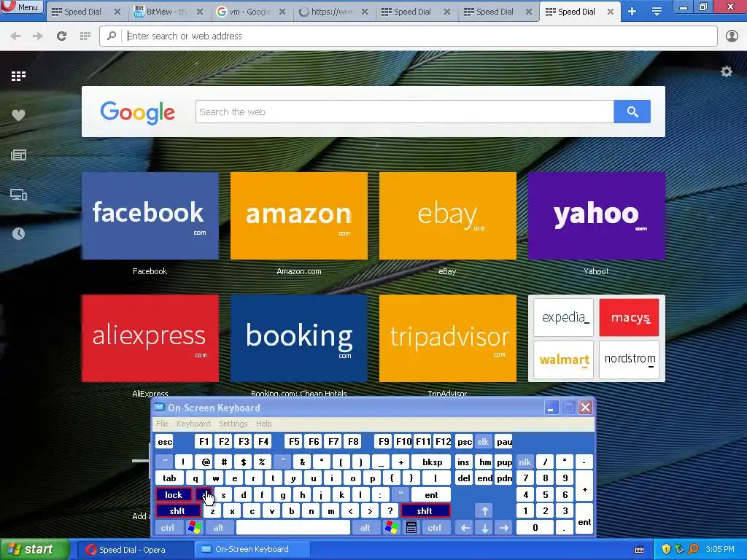Click the left Windows logo key
747x560 pixels.
194,528
